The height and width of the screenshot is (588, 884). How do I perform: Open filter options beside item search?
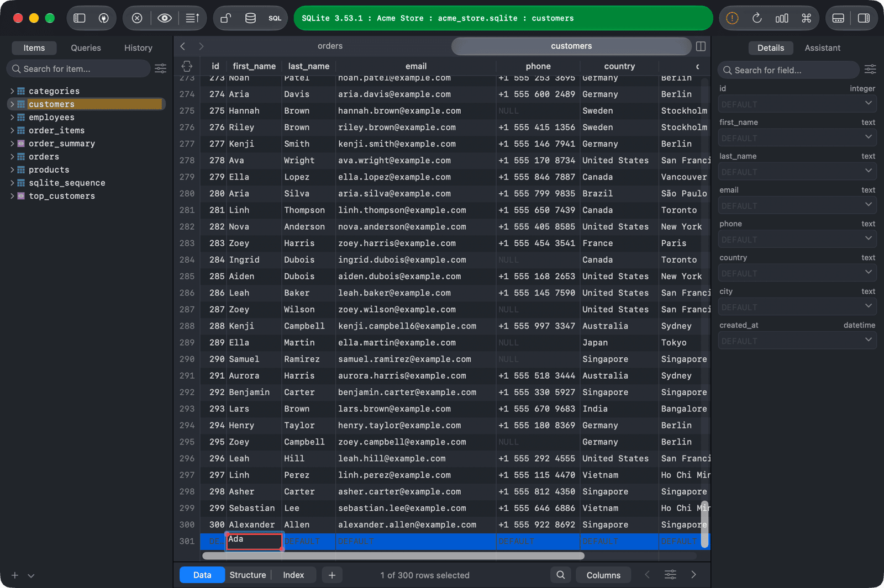pos(160,68)
